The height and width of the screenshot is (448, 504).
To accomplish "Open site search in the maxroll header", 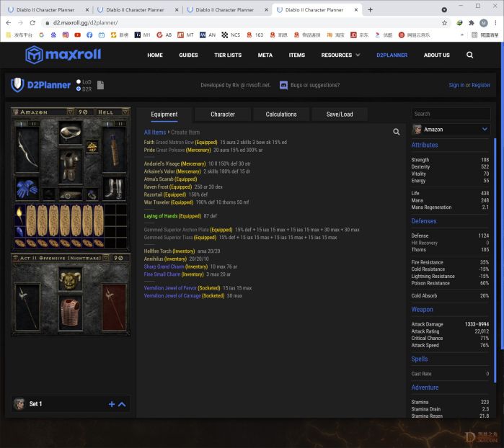I will click(x=469, y=55).
